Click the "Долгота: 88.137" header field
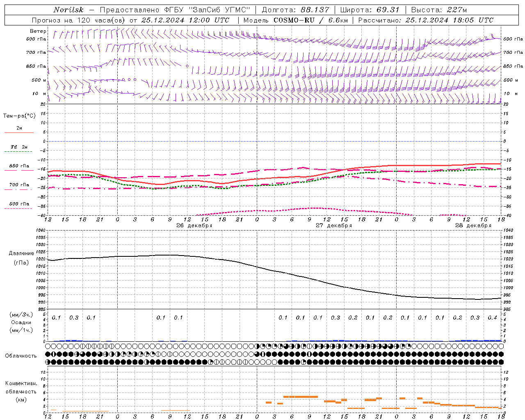This screenshot has width=525, height=420. pos(295,10)
